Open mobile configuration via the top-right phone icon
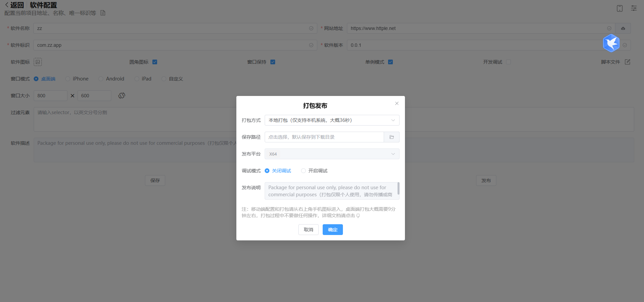 (620, 8)
